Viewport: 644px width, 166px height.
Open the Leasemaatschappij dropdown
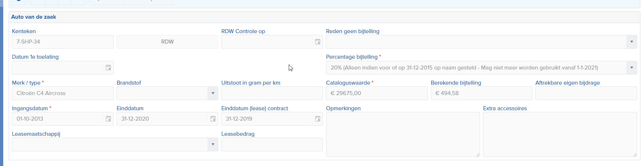point(213,144)
